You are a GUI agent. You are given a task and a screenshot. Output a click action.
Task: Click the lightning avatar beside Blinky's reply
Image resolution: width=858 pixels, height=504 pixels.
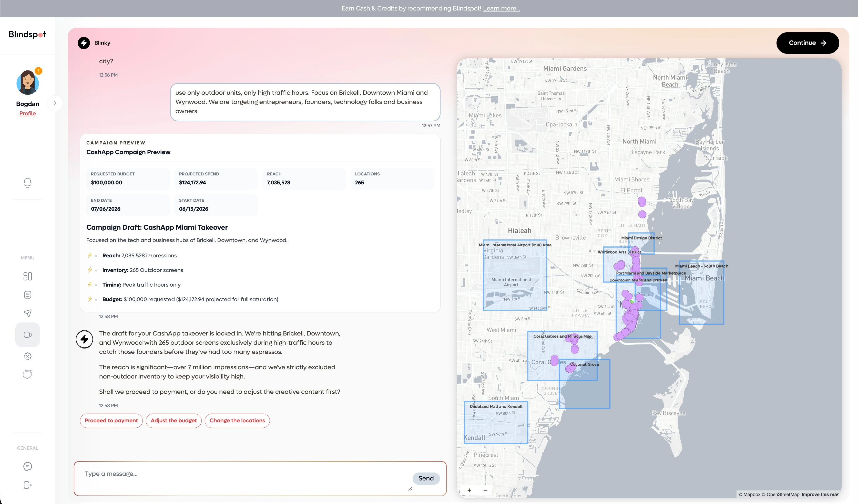point(84,339)
